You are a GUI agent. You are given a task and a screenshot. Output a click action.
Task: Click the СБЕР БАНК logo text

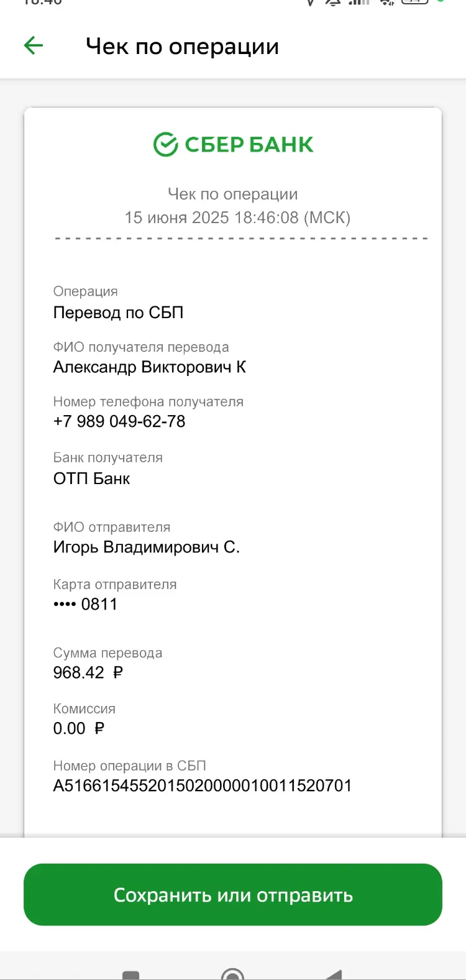click(x=249, y=144)
